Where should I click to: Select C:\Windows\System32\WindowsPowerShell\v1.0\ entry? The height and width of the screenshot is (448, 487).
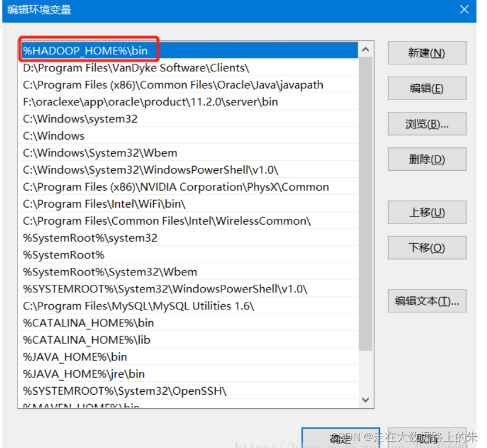[x=188, y=170]
